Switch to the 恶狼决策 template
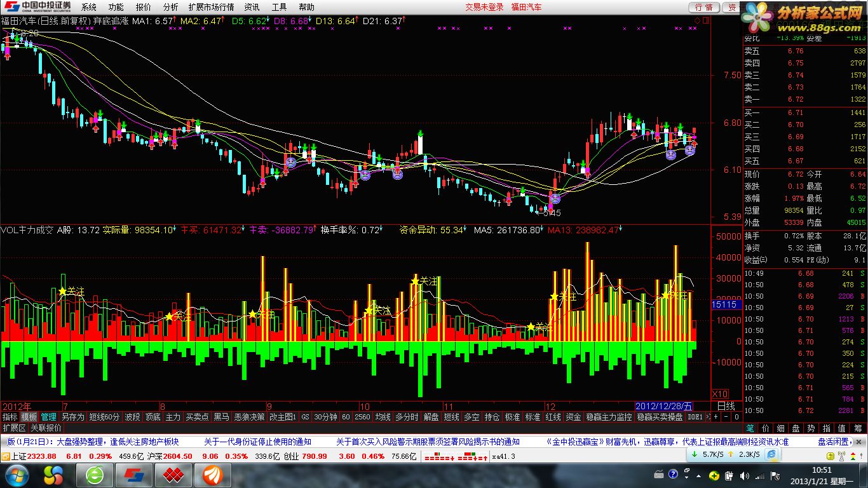The image size is (868, 488). 249,417
